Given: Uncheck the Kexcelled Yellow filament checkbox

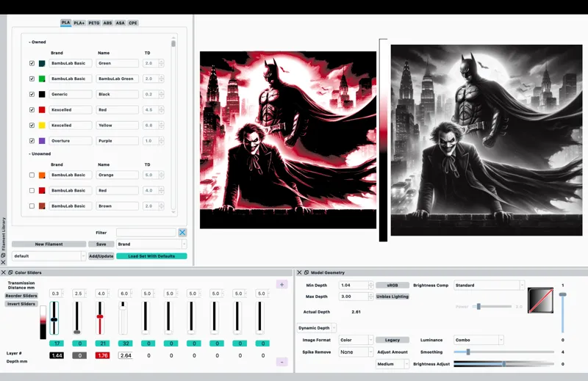Looking at the screenshot, I should tap(32, 125).
